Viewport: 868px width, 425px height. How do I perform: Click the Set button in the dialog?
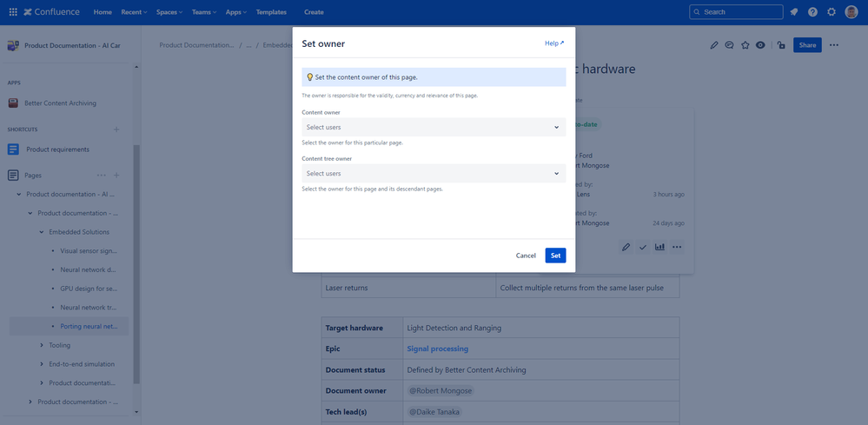click(x=555, y=256)
